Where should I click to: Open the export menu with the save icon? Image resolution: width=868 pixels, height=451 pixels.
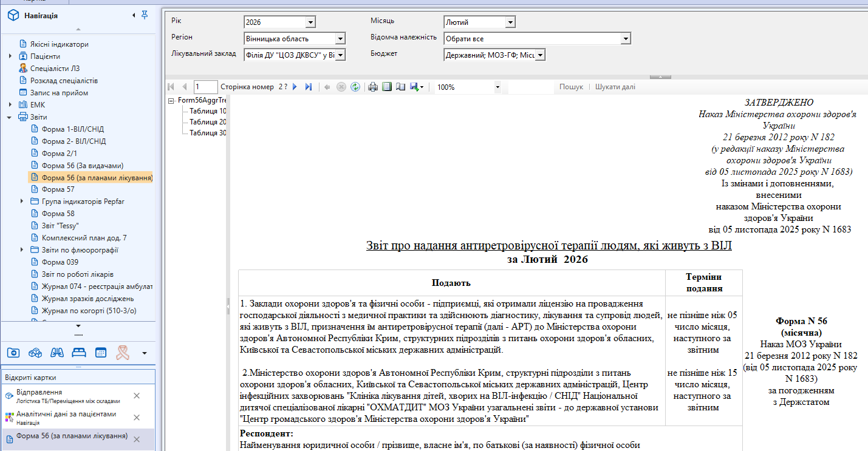[x=416, y=87]
